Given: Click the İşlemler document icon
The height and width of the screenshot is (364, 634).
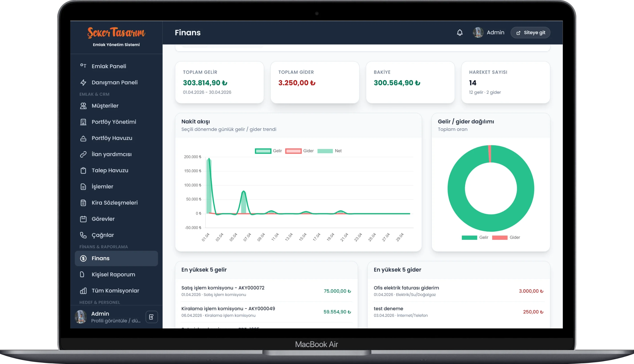Looking at the screenshot, I should pyautogui.click(x=83, y=187).
